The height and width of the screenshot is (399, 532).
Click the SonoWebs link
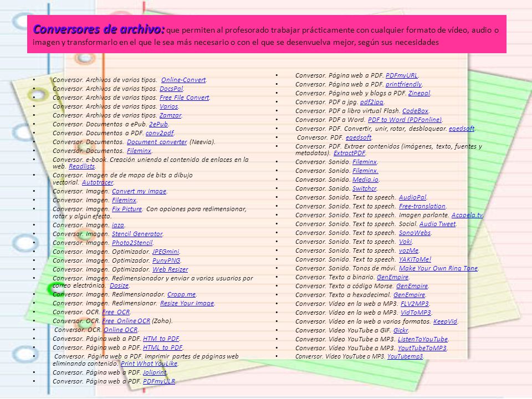click(415, 233)
